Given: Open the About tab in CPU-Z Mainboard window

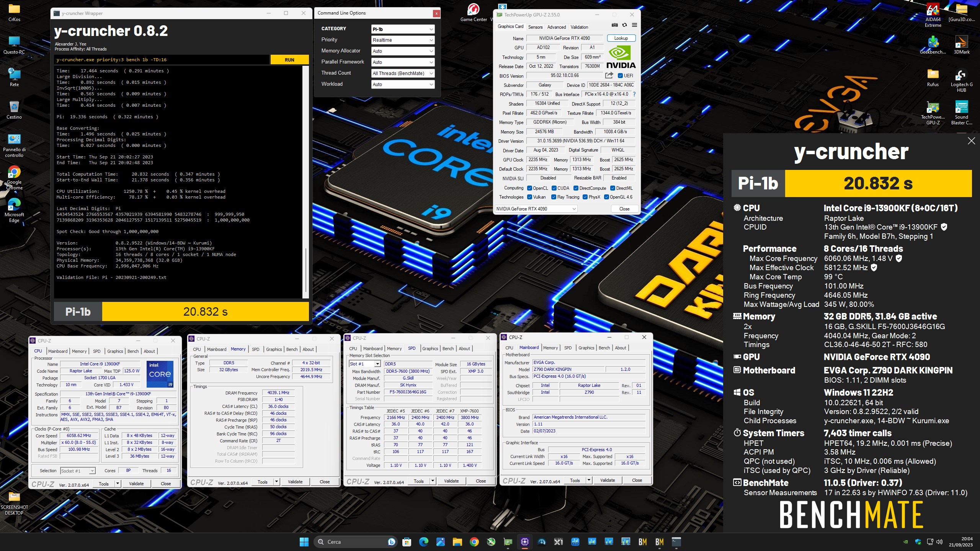Looking at the screenshot, I should pyautogui.click(x=621, y=348).
